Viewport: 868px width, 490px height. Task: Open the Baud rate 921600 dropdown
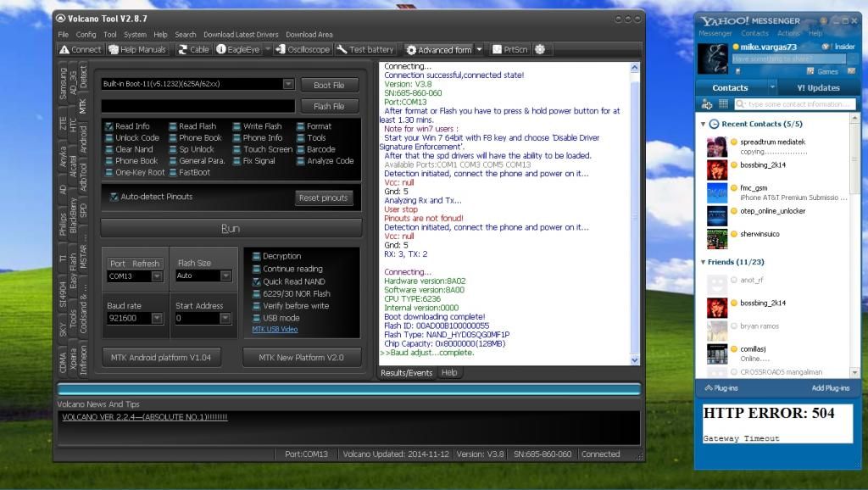[x=157, y=319]
